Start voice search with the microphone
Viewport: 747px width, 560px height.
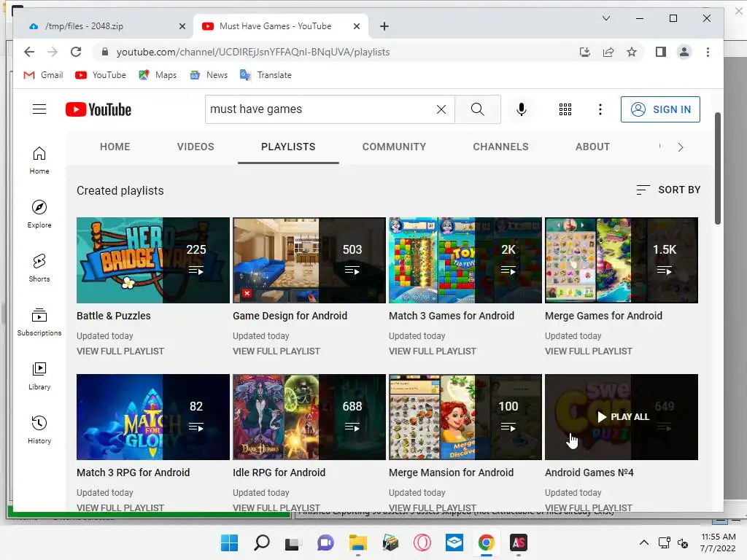522,109
